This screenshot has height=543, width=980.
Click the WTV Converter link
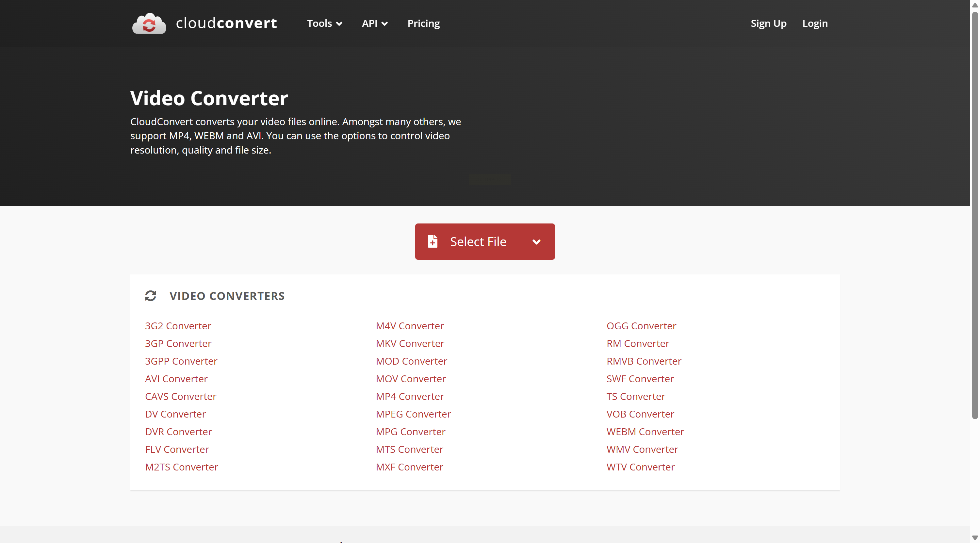click(x=640, y=467)
